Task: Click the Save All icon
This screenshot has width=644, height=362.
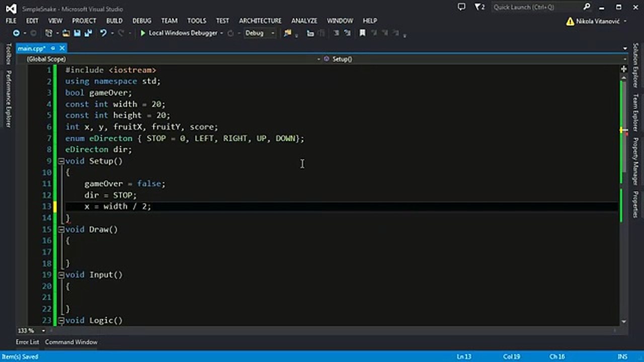Action: click(88, 33)
